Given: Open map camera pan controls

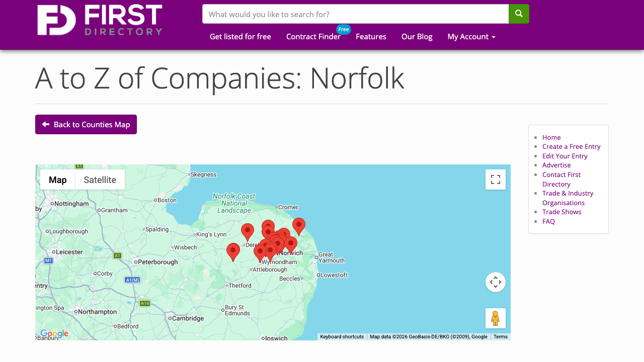Looking at the screenshot, I should click(x=495, y=282).
